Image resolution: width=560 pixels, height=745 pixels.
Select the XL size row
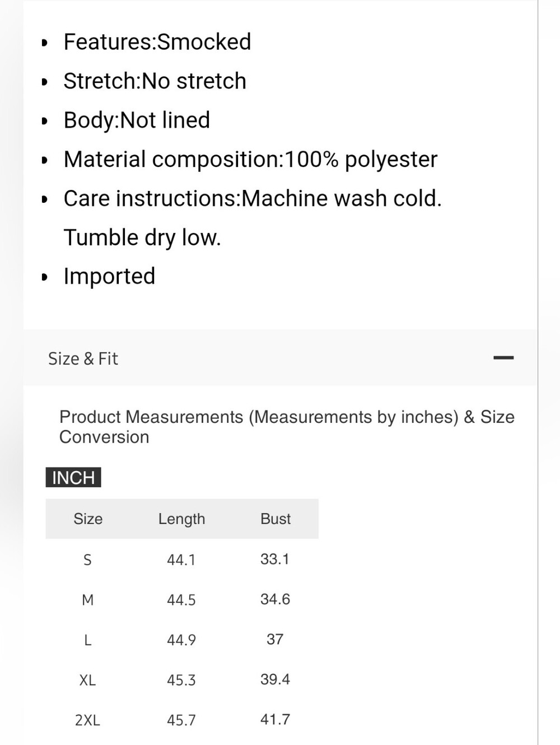(182, 679)
